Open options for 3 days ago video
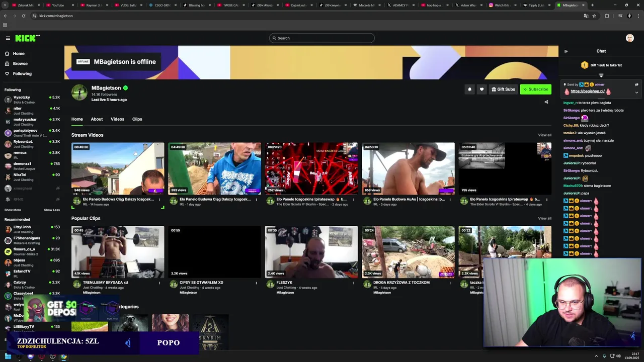This screenshot has height=362, width=644. 450,200
